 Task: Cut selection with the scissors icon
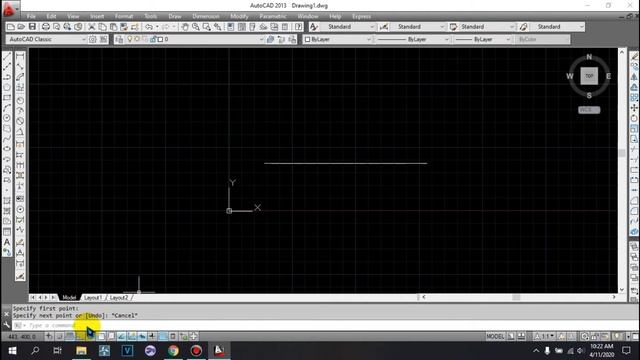tap(92, 27)
